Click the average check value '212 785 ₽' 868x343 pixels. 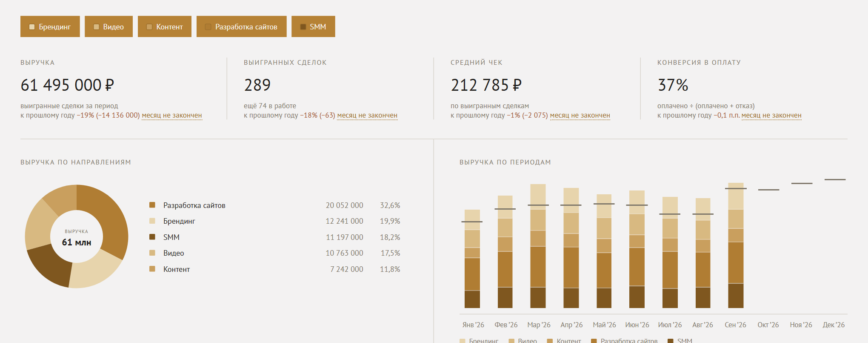pyautogui.click(x=486, y=85)
